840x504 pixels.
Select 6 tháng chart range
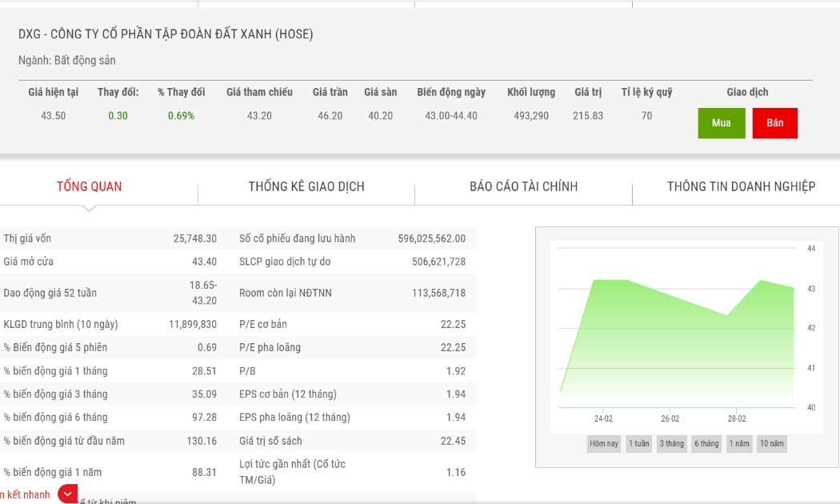706,443
